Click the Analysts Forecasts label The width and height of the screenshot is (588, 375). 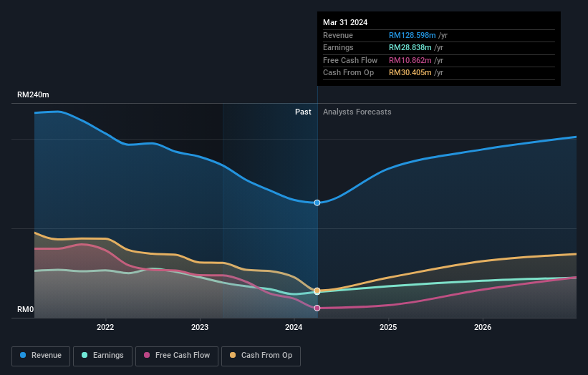[357, 112]
